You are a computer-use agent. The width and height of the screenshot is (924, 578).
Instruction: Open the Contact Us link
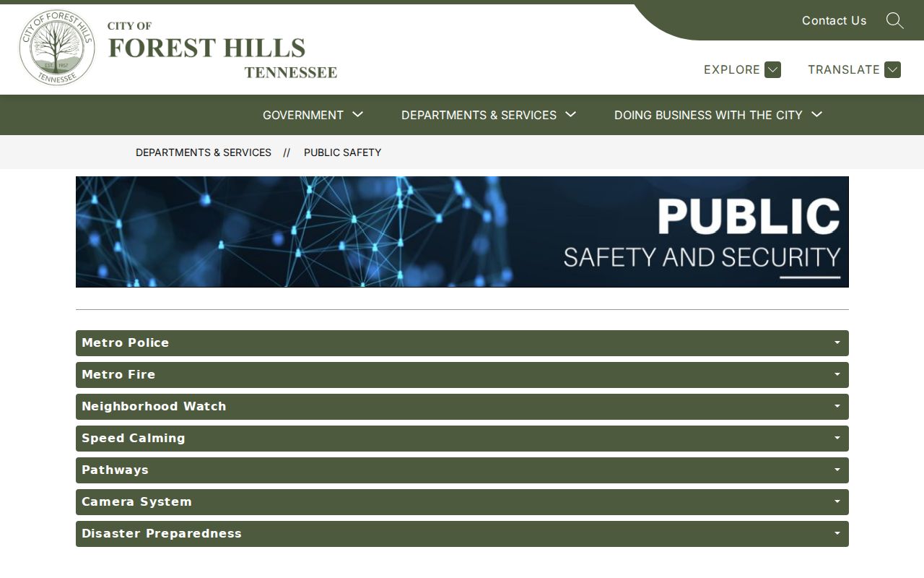[x=834, y=20]
